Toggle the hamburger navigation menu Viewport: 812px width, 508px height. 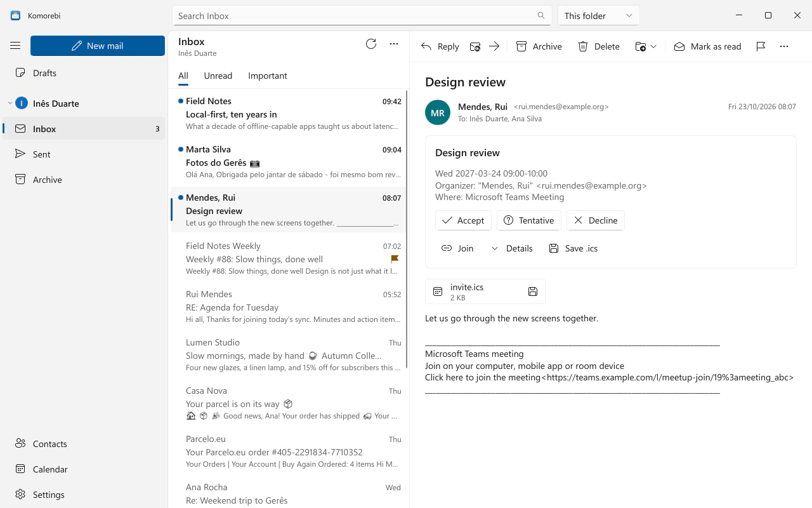[x=15, y=46]
